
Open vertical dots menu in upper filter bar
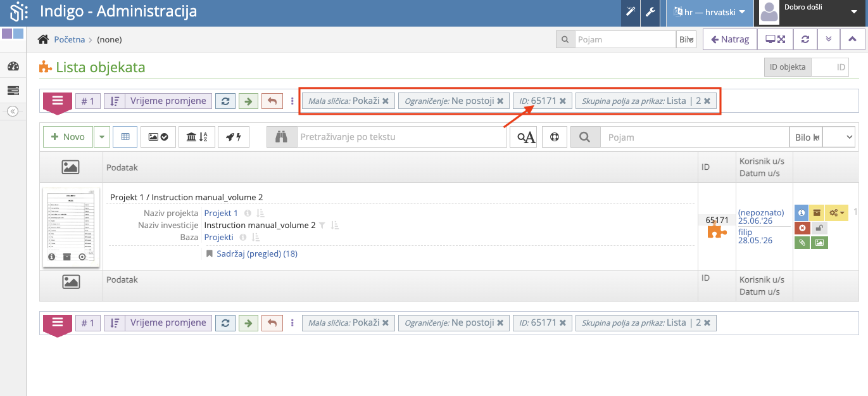click(292, 101)
